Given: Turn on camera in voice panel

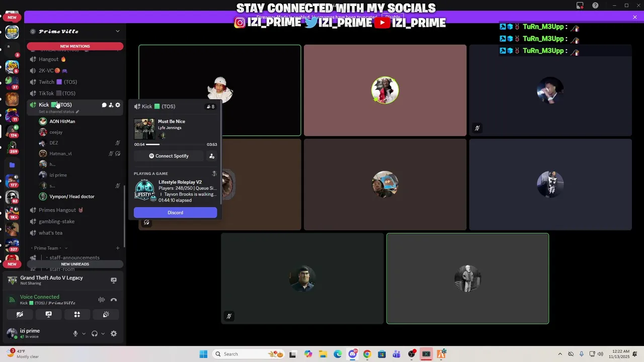Looking at the screenshot, I should 20,314.
